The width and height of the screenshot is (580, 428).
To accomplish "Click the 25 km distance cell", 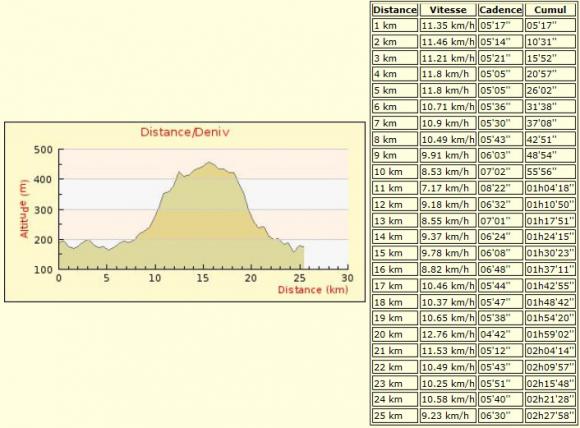I will (395, 415).
